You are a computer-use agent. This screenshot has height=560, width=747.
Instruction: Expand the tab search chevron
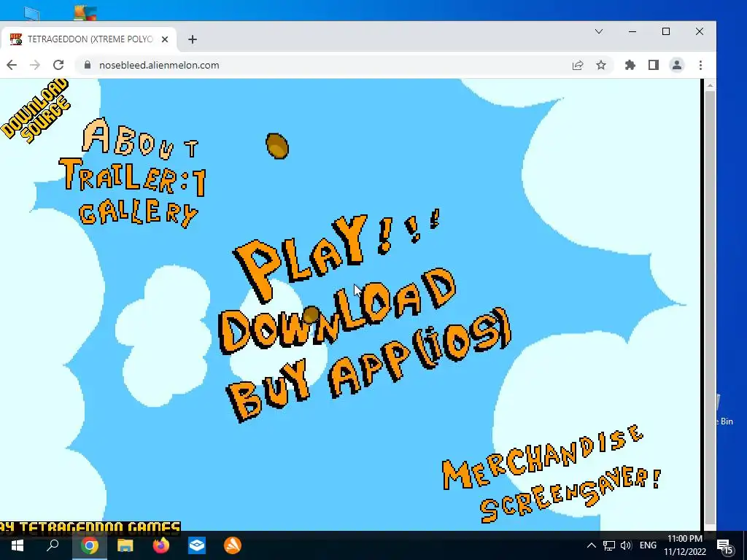pyautogui.click(x=599, y=31)
